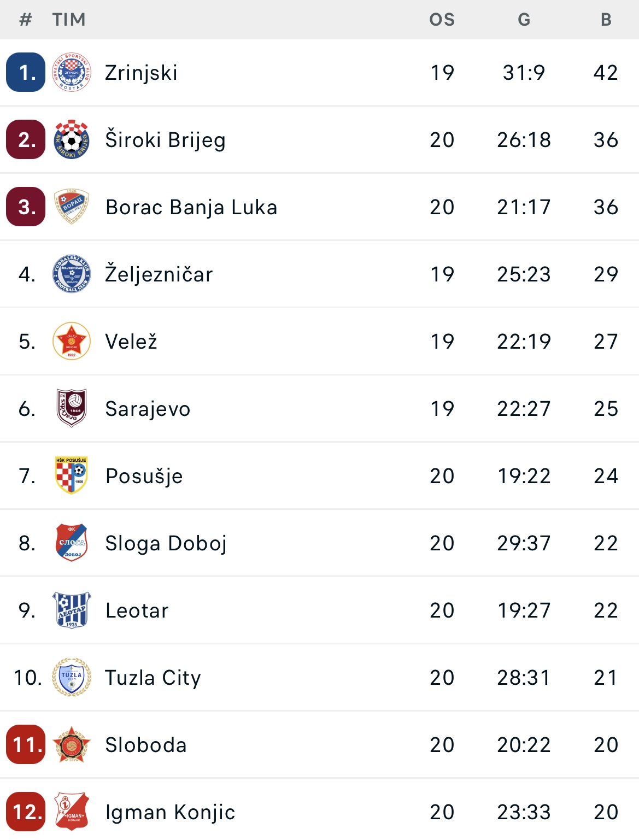The width and height of the screenshot is (639, 840).
Task: Select the Sloboda star logo
Action: [x=72, y=744]
